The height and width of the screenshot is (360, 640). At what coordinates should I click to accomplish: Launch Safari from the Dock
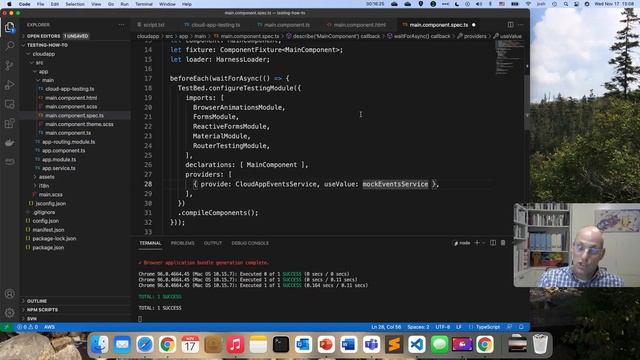(145, 344)
